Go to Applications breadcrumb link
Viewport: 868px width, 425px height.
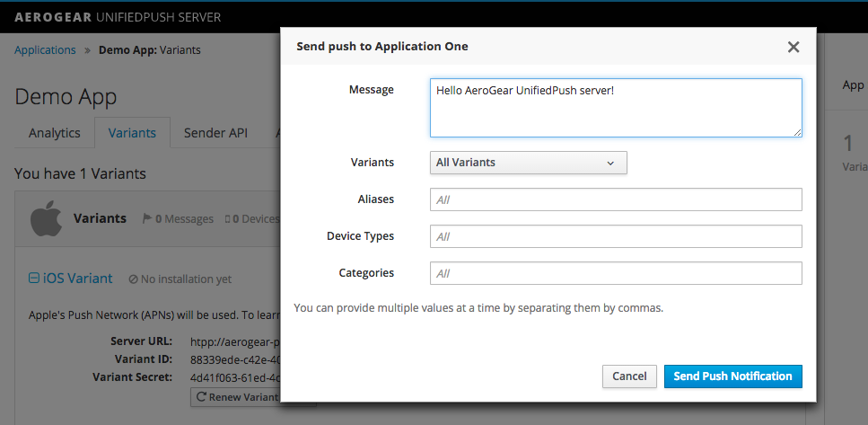(45, 50)
